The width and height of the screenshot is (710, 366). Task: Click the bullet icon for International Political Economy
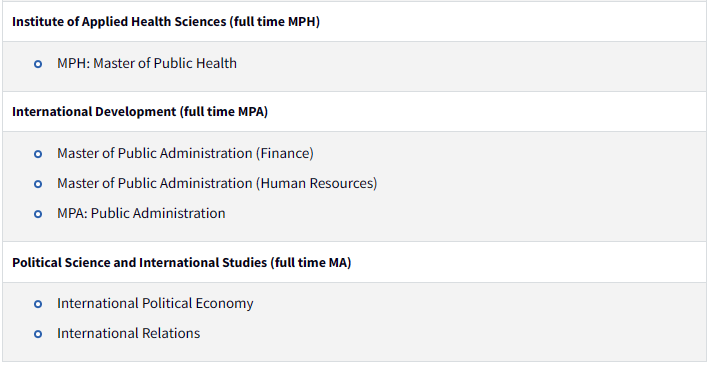click(38, 304)
